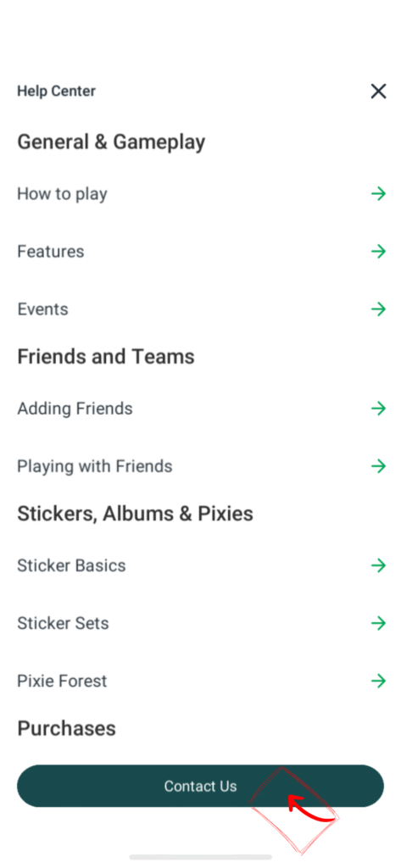The width and height of the screenshot is (401, 868).
Task: Tap the green arrow beside How to play
Action: pyautogui.click(x=378, y=194)
